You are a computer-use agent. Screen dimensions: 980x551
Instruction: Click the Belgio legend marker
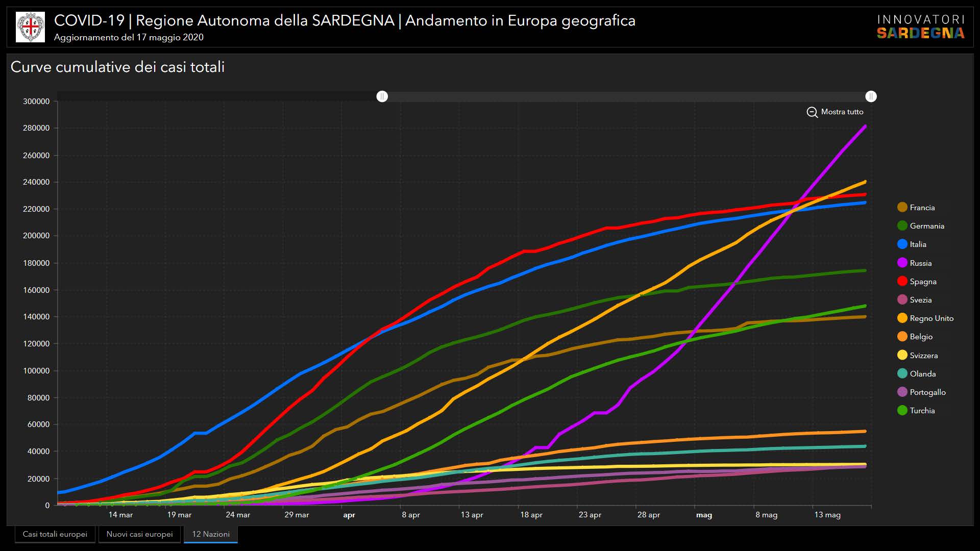coord(902,337)
